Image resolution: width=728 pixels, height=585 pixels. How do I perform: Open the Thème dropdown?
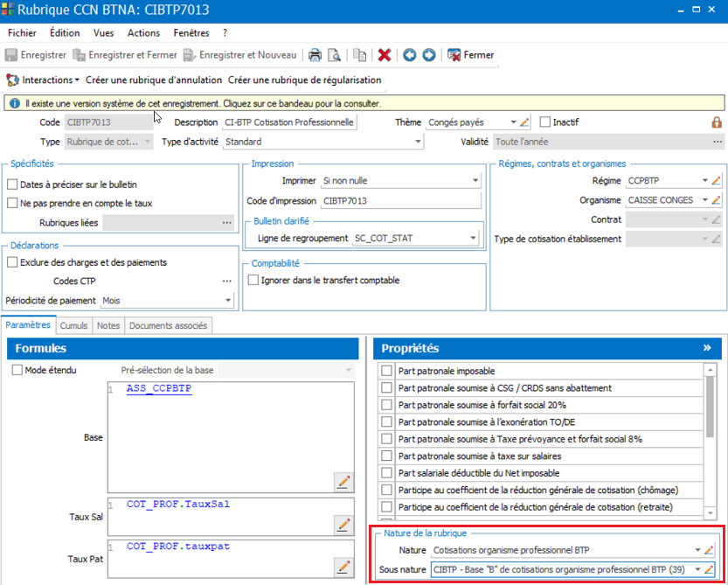click(513, 122)
